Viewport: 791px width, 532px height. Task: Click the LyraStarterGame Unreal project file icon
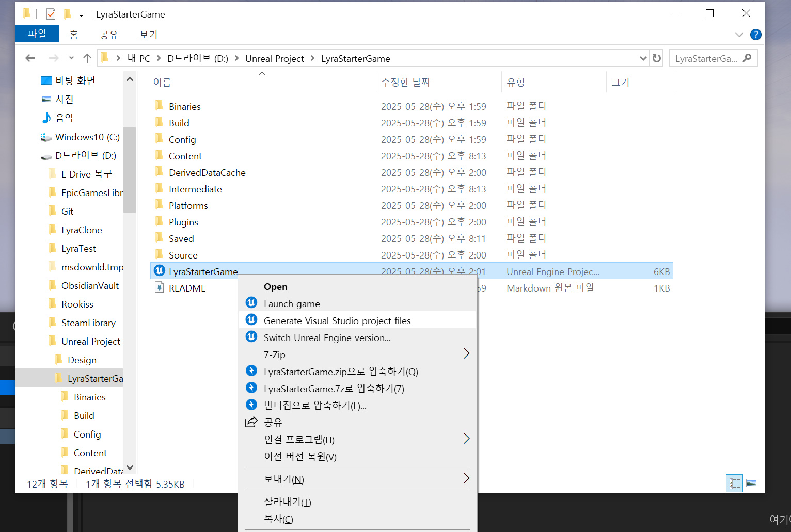click(x=160, y=271)
